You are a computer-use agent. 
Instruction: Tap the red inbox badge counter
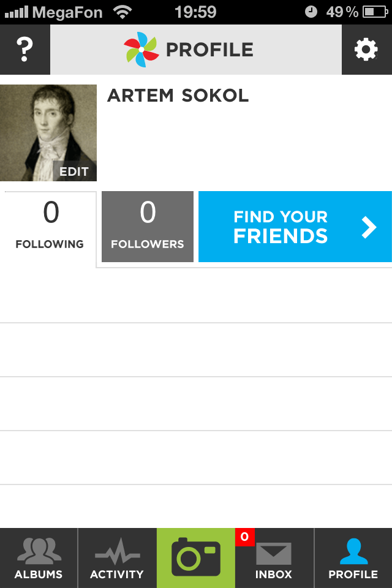coord(245,537)
